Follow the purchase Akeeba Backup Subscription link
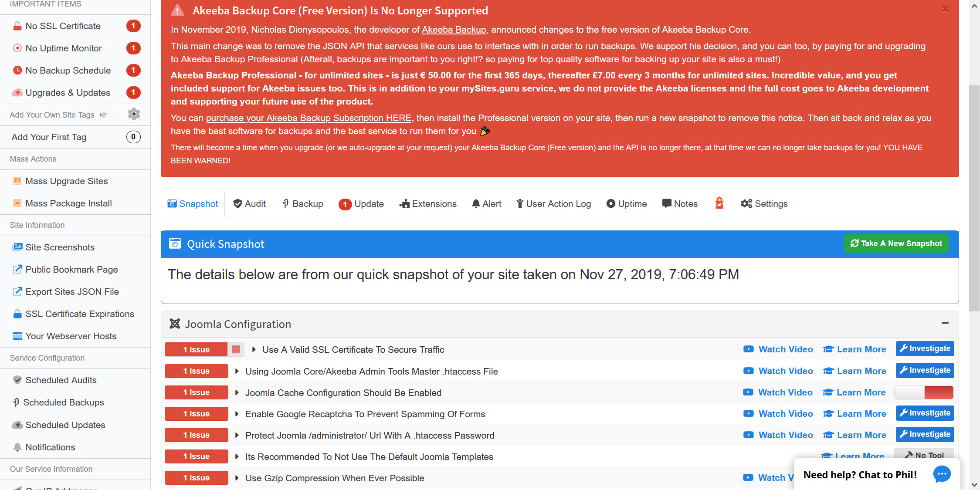This screenshot has height=490, width=980. coord(309,118)
